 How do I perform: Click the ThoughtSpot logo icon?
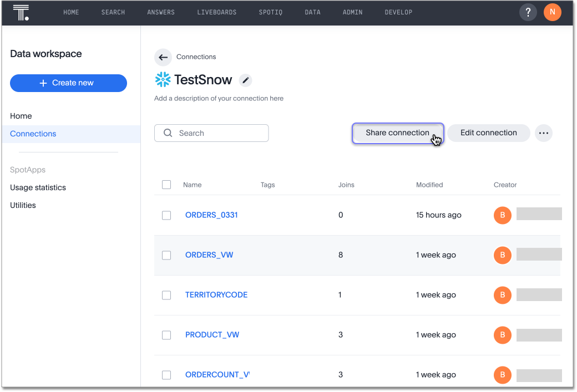21,12
